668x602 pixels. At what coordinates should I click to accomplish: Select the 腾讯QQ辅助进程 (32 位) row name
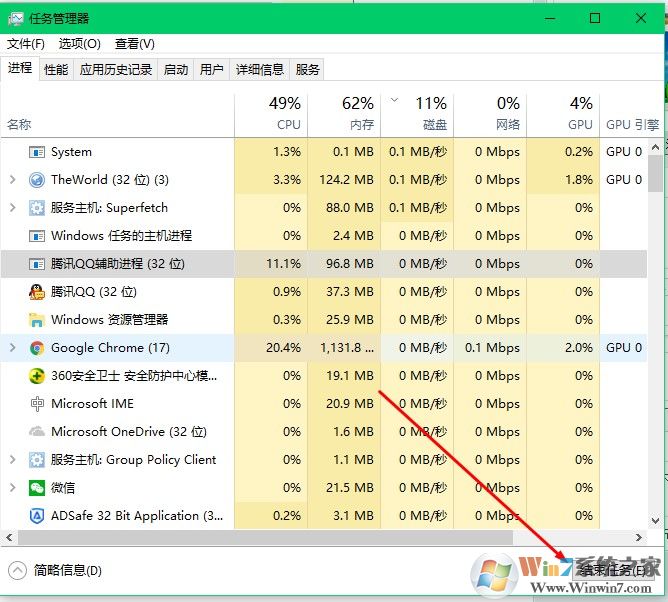[118, 264]
